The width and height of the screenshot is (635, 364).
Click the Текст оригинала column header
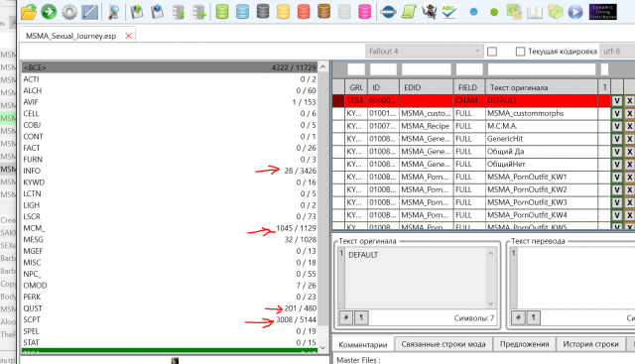(x=542, y=87)
